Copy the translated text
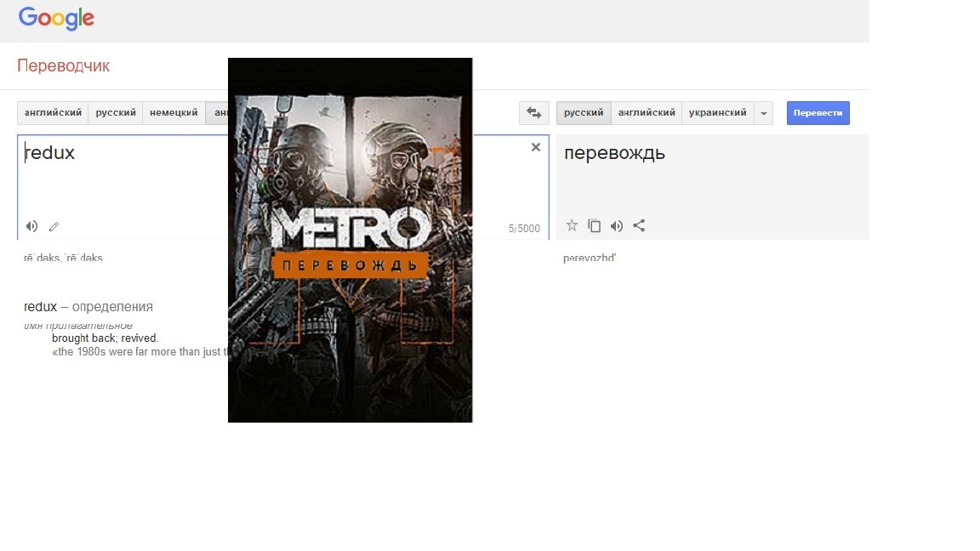The image size is (980, 551). pos(595,225)
